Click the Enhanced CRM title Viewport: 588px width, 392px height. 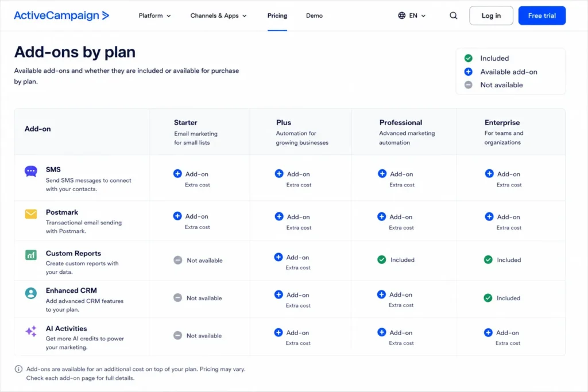71,290
